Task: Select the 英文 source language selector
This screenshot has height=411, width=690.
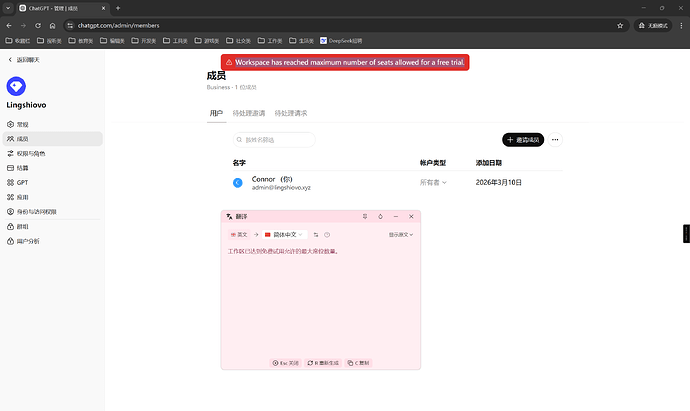Action: pos(239,235)
